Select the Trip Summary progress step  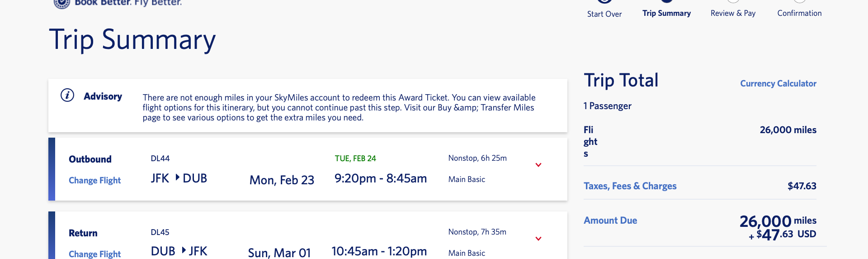[666, 13]
